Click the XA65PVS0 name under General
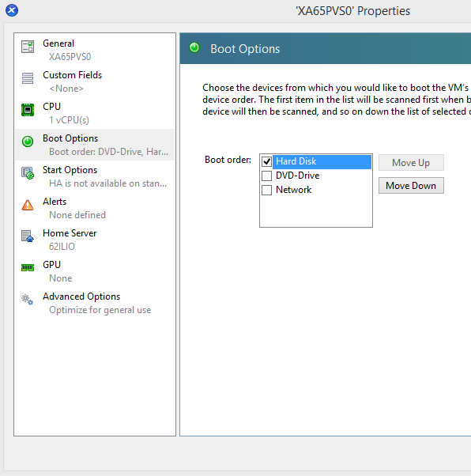This screenshot has width=471, height=476. pyautogui.click(x=70, y=57)
